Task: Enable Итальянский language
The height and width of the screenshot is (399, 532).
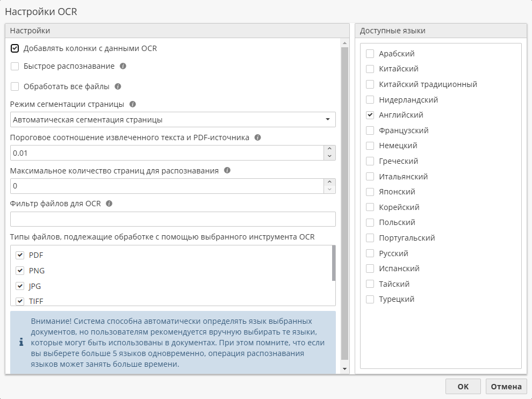Action: pyautogui.click(x=370, y=177)
